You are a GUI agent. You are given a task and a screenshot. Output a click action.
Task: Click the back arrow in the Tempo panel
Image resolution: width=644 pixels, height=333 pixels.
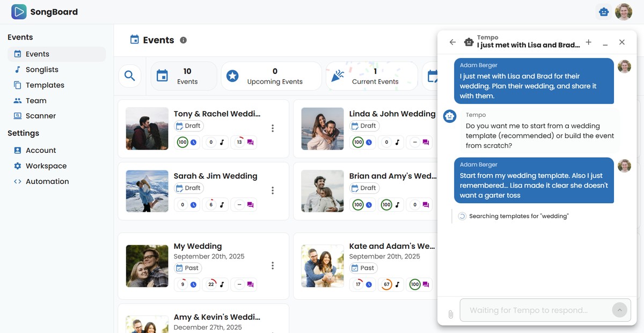(452, 41)
